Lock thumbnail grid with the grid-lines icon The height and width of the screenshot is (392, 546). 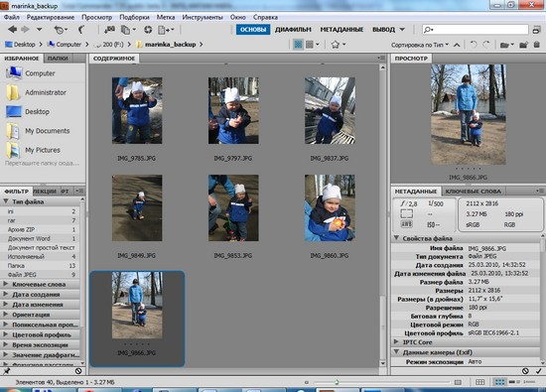(479, 382)
